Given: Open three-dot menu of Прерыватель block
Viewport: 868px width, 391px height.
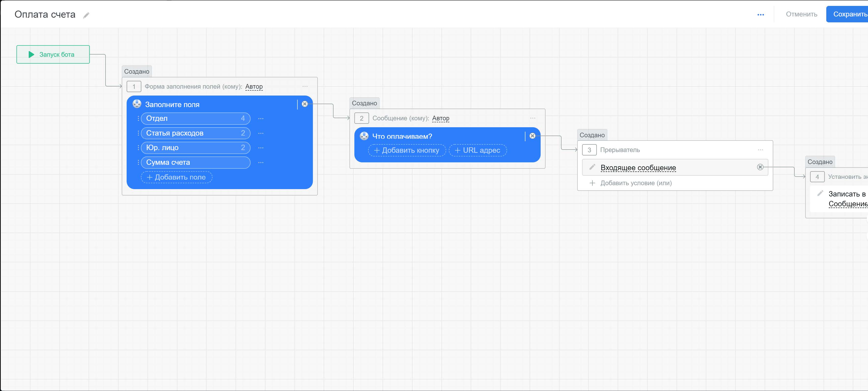Looking at the screenshot, I should point(760,150).
